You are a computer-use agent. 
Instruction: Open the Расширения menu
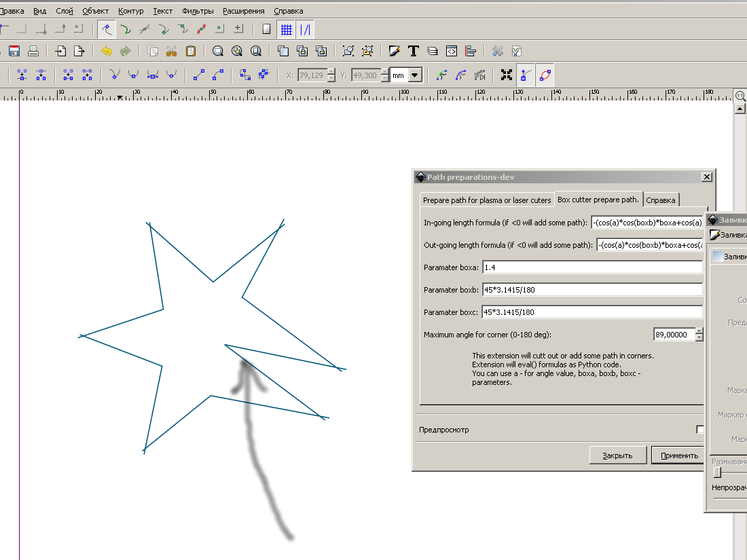tap(243, 11)
